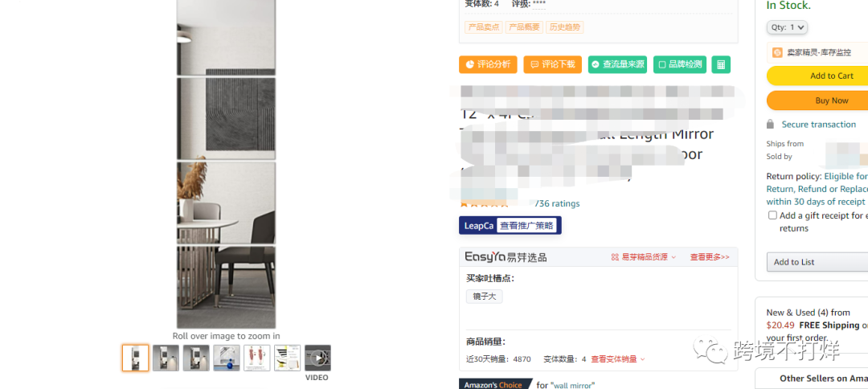Play the product VIDEO thumbnail
Image resolution: width=868 pixels, height=389 pixels.
tap(317, 358)
